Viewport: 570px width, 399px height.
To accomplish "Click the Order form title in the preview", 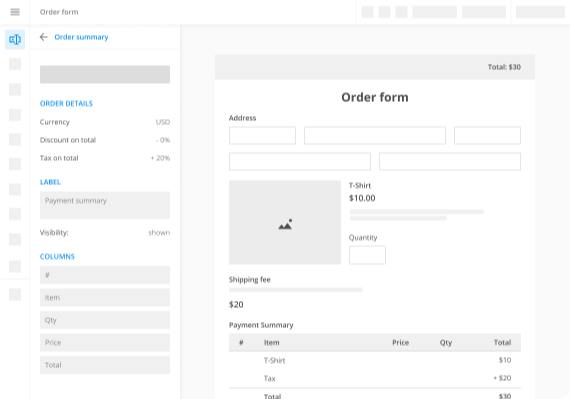I will [375, 97].
